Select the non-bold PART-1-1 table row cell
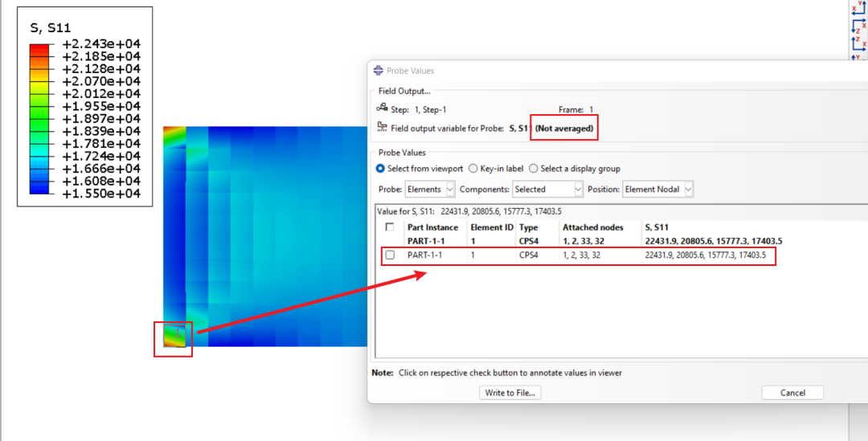868x441 pixels. pos(424,255)
